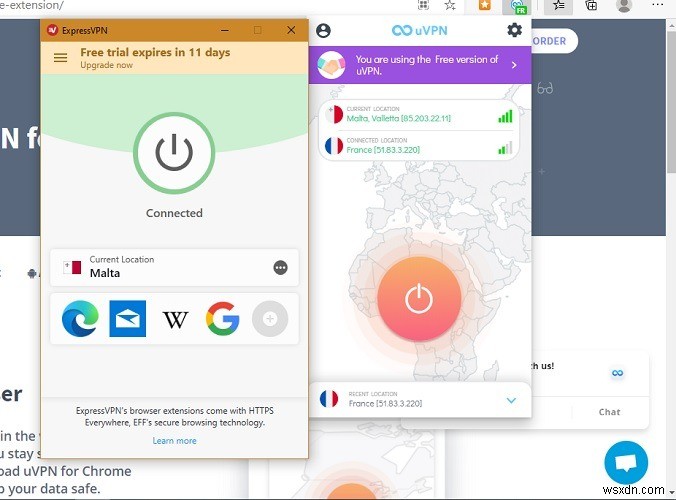676x500 pixels.
Task: Open uVPN settings gear
Action: coord(514,30)
